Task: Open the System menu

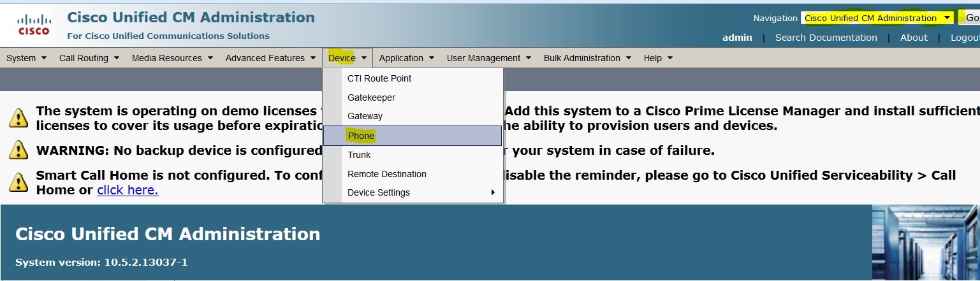Action: (27, 58)
